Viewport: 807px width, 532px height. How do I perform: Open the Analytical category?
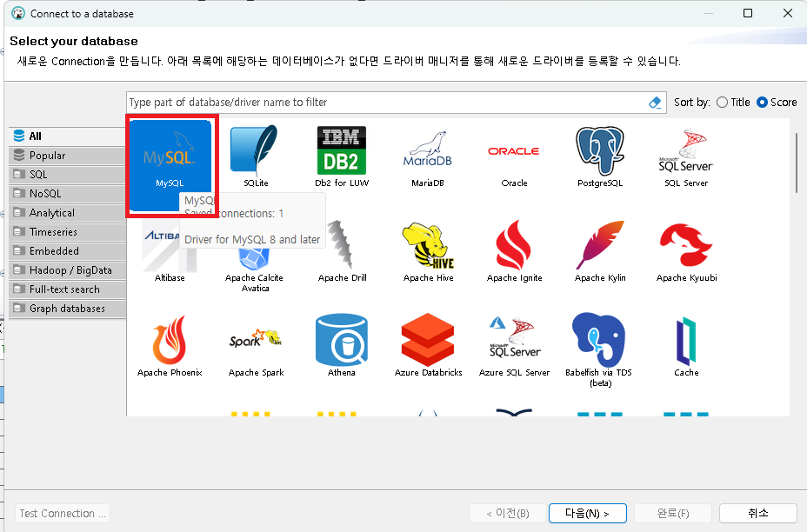[68, 212]
